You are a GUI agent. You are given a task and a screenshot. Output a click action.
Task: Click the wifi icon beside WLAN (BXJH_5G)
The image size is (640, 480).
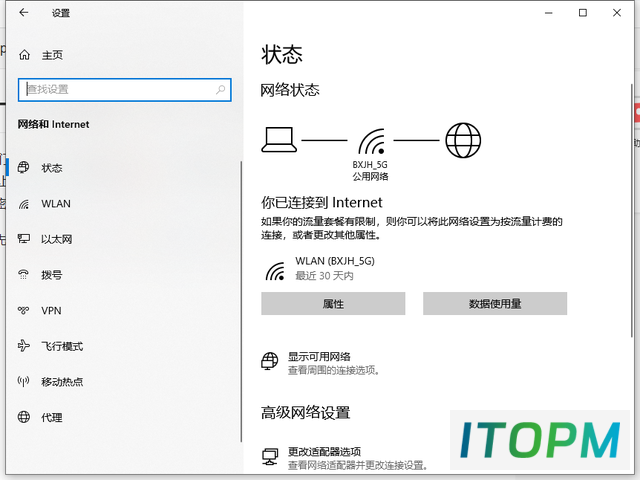(x=276, y=271)
